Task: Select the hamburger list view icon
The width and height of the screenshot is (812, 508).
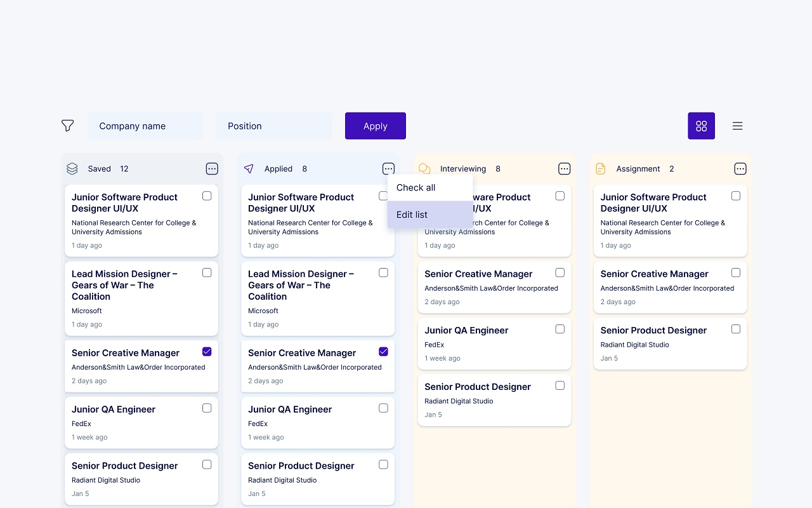Action: coord(737,126)
